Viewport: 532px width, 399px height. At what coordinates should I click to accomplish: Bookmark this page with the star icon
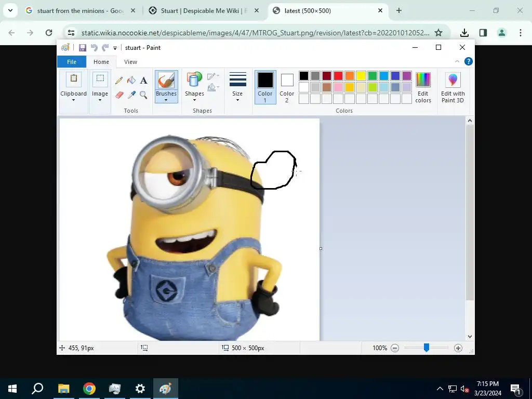pyautogui.click(x=438, y=33)
